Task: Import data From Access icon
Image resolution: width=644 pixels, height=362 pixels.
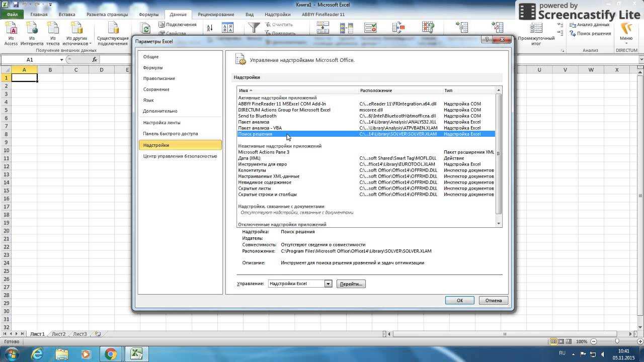Action: (11, 34)
